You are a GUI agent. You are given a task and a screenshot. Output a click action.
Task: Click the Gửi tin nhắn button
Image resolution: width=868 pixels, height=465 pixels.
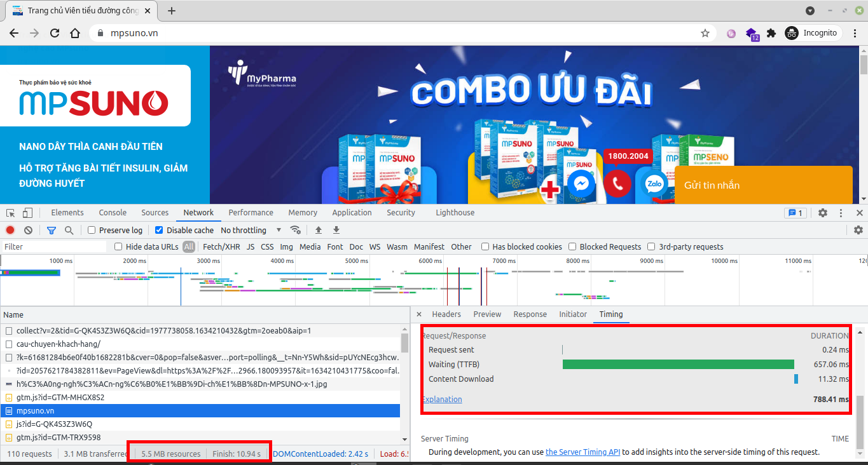pyautogui.click(x=764, y=185)
